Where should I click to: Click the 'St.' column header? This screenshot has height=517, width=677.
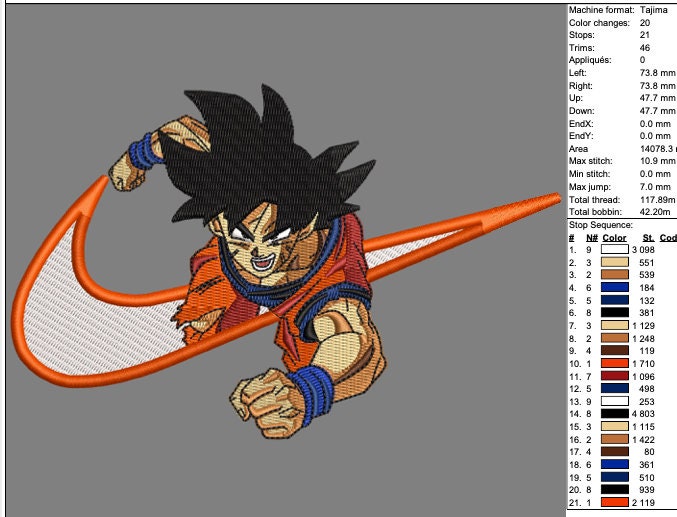coord(649,238)
